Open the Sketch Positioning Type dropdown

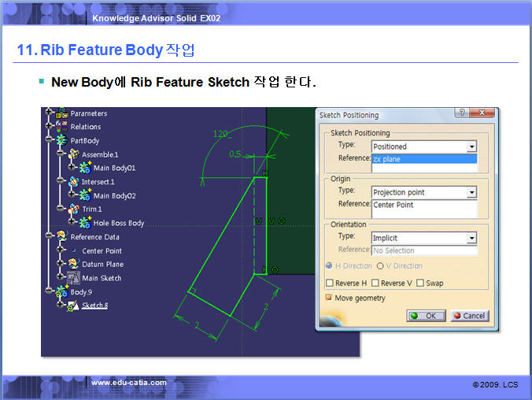pyautogui.click(x=471, y=146)
